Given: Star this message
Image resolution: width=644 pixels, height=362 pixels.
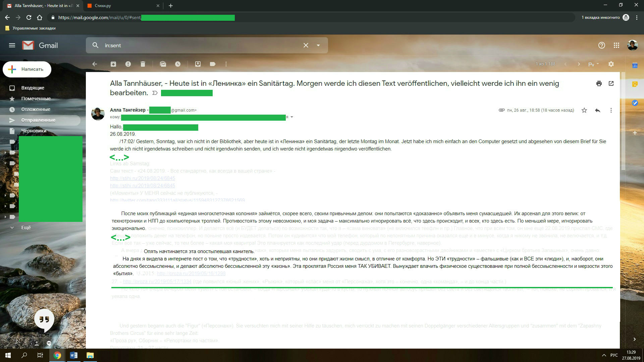Looking at the screenshot, I should (584, 110).
